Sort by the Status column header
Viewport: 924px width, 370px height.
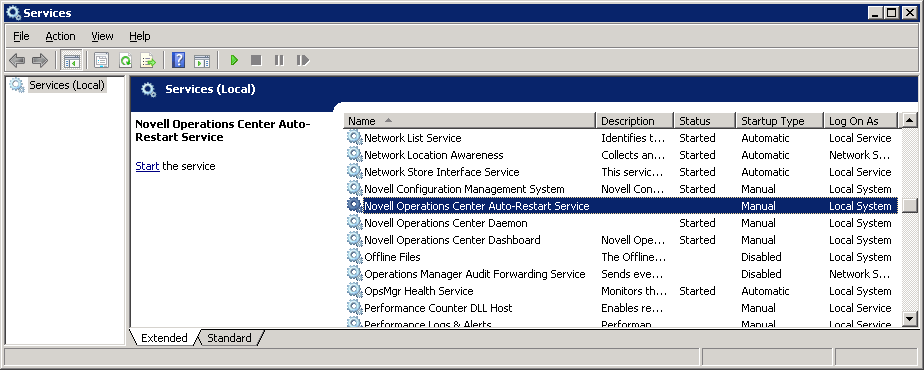tap(705, 121)
